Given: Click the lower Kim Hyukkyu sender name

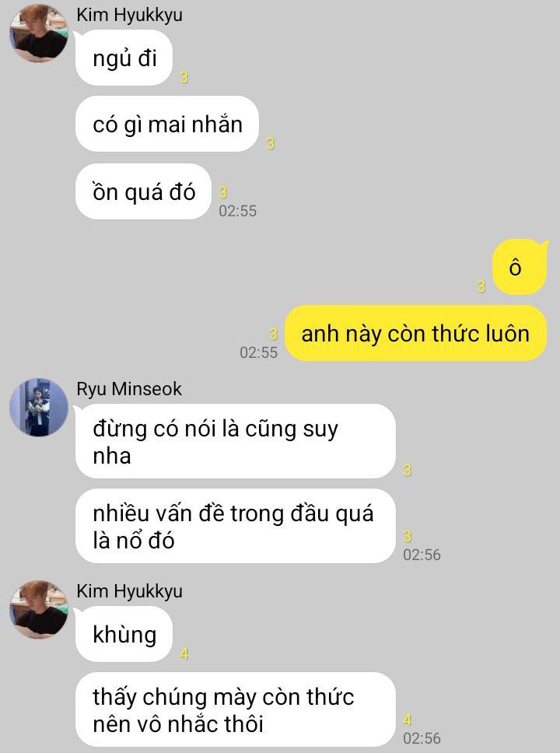Looking at the screenshot, I should [x=129, y=590].
